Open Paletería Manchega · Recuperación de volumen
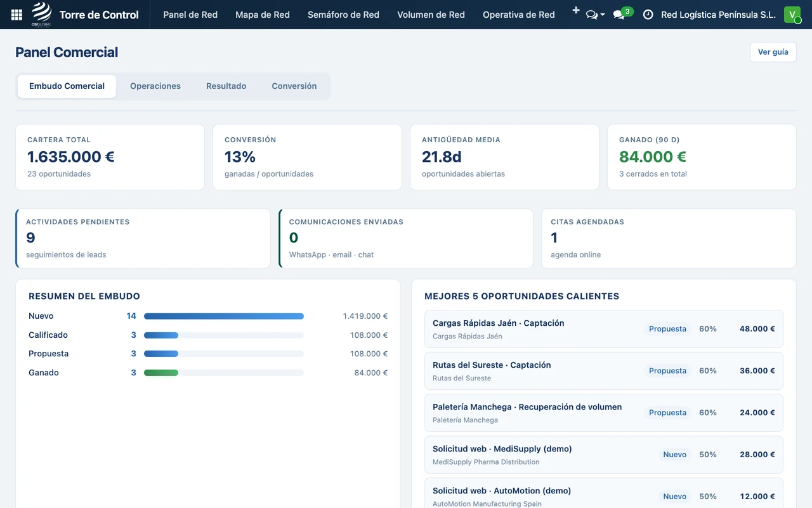This screenshot has height=508, width=812. coord(604,413)
